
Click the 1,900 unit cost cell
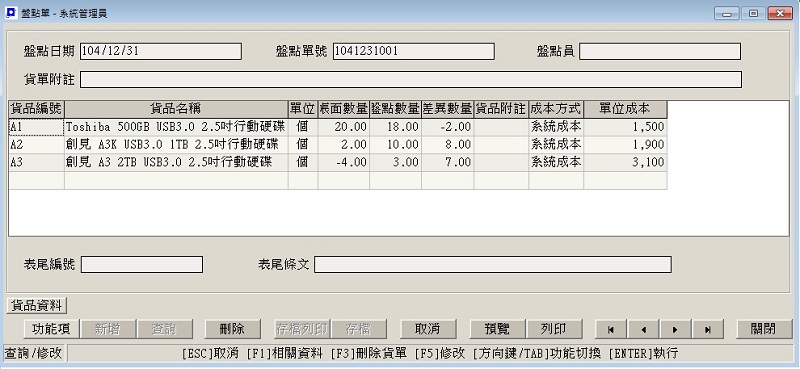click(x=626, y=145)
